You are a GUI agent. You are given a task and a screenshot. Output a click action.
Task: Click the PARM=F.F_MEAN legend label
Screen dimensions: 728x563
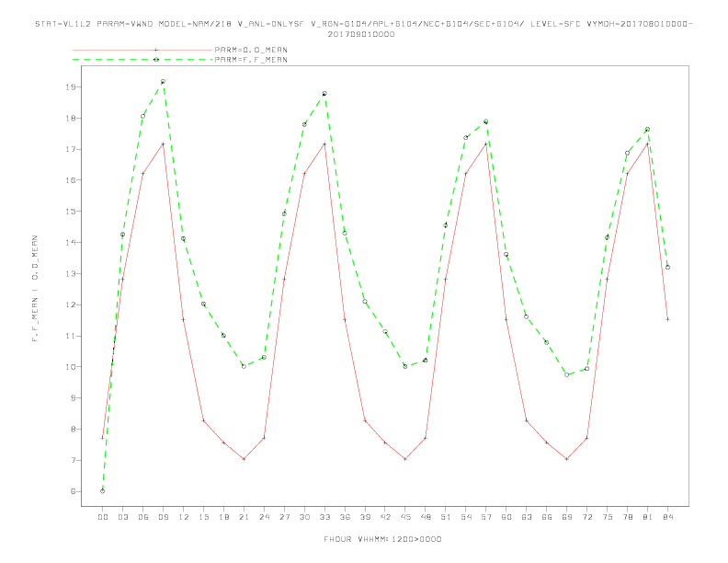point(251,60)
